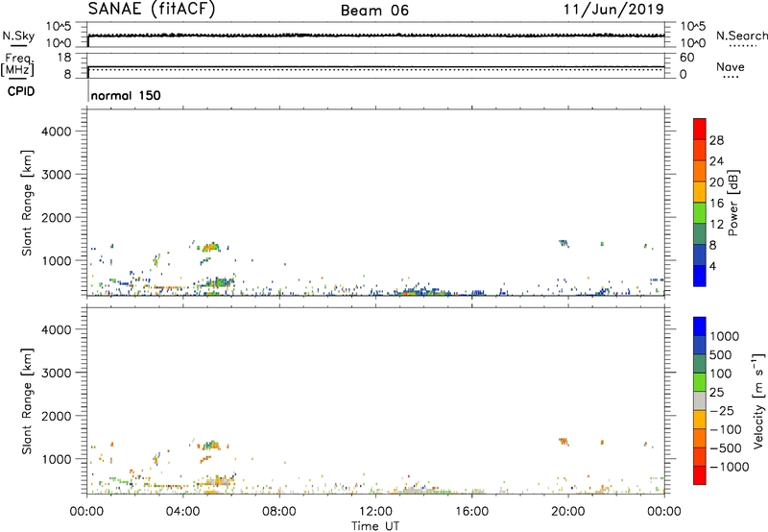Click the -1000 tick on Velocity colorbar

[730, 467]
